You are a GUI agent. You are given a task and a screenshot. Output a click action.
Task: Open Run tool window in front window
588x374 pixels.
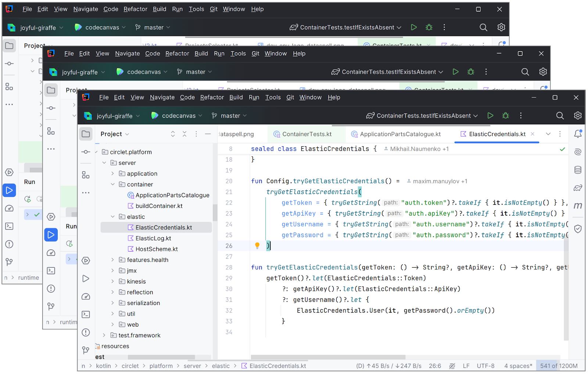point(86,278)
